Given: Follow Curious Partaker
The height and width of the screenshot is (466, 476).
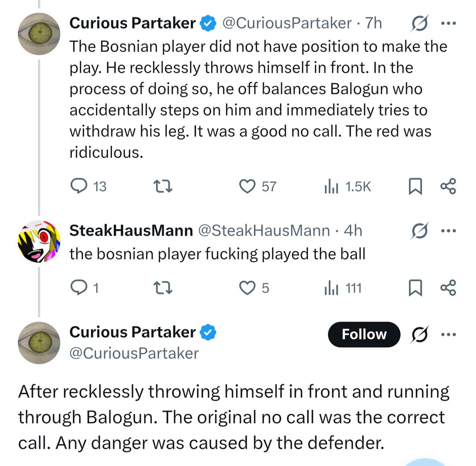Looking at the screenshot, I should [x=364, y=334].
